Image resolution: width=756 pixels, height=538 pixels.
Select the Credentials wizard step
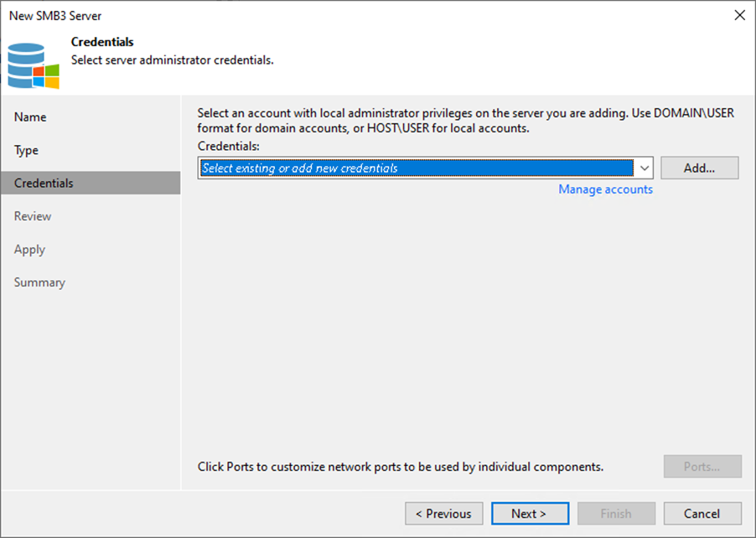pyautogui.click(x=91, y=184)
